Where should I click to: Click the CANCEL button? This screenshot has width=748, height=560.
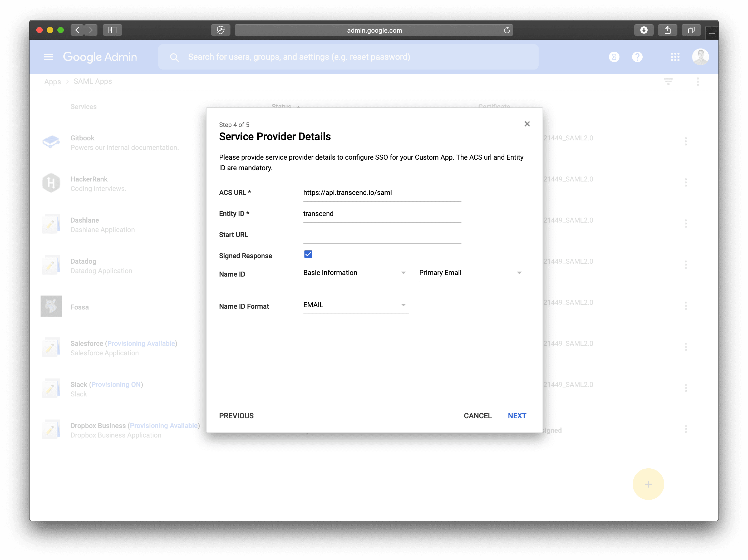point(477,416)
